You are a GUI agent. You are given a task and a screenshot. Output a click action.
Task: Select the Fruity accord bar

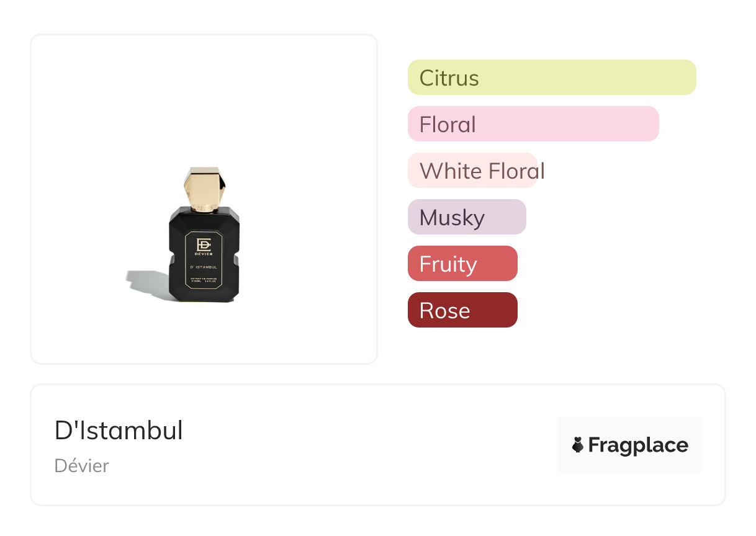point(462,264)
